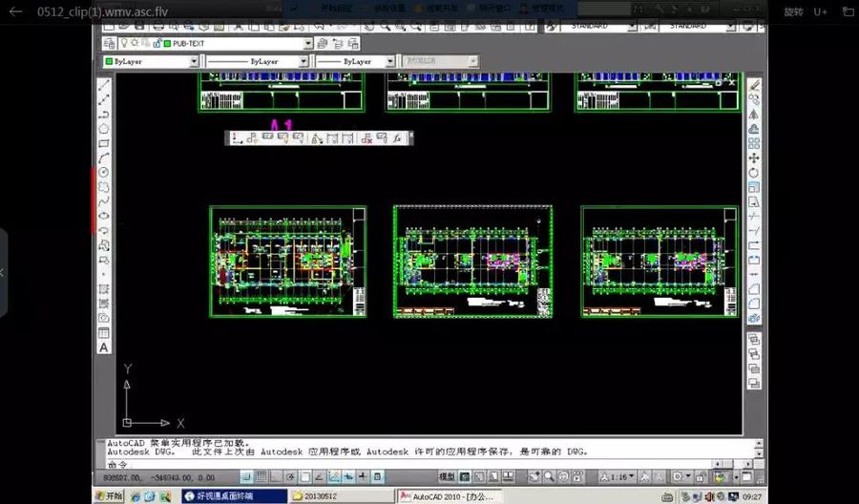Select the Polygon draw tool

point(103,129)
